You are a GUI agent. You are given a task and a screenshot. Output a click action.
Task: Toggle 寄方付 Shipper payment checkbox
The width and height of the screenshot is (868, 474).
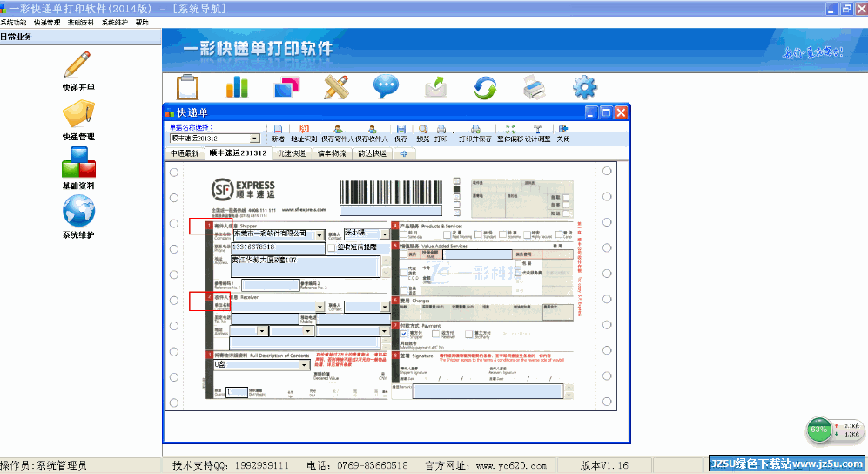click(404, 334)
